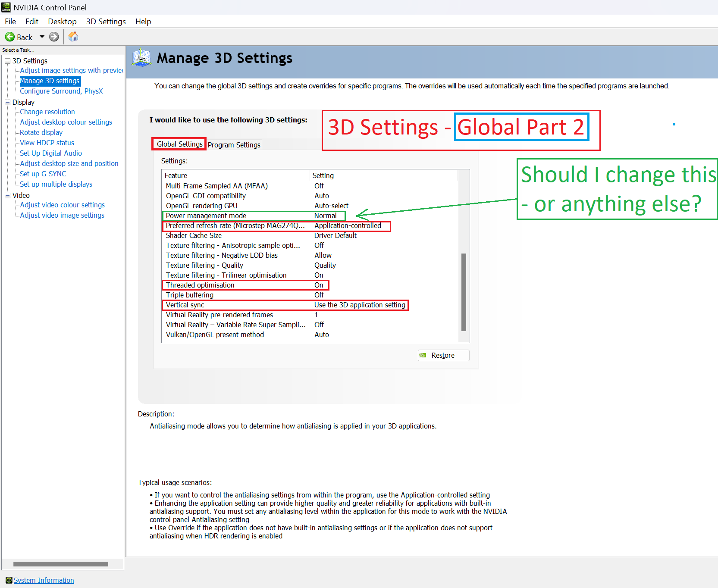Select the Preferred refresh rate row
Viewport: 718px width, 588px height.
coord(309,225)
